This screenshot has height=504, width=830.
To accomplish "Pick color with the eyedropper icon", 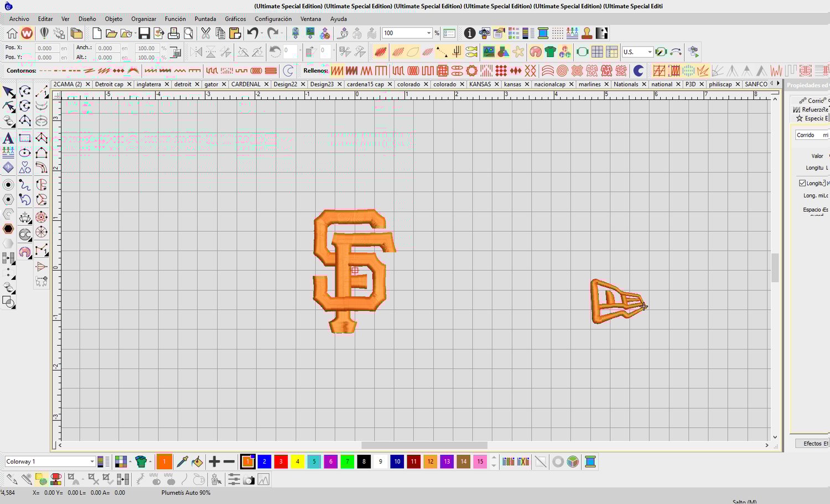I will [x=181, y=461].
